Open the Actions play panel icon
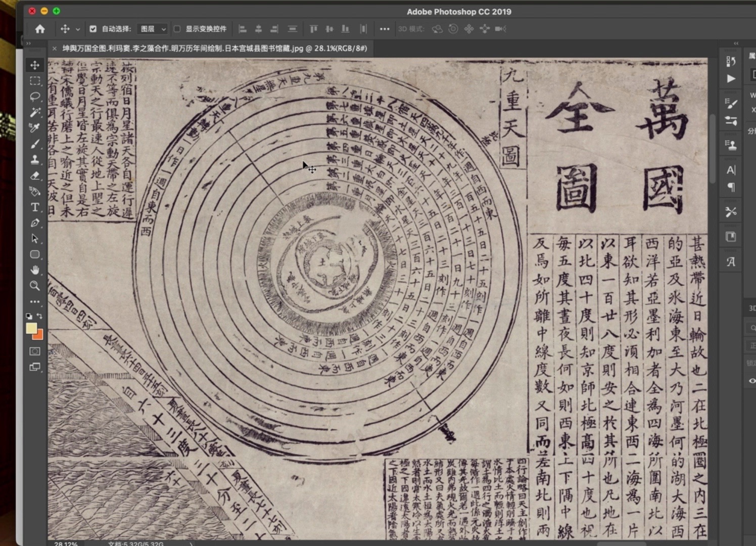This screenshot has width=756, height=546. point(731,78)
